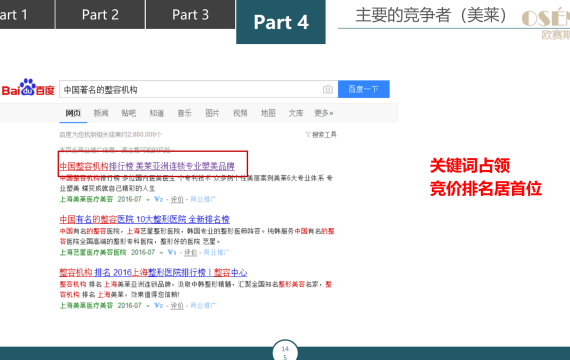Open the 搜索工具 filter
The width and height of the screenshot is (570, 360).
coord(321,135)
